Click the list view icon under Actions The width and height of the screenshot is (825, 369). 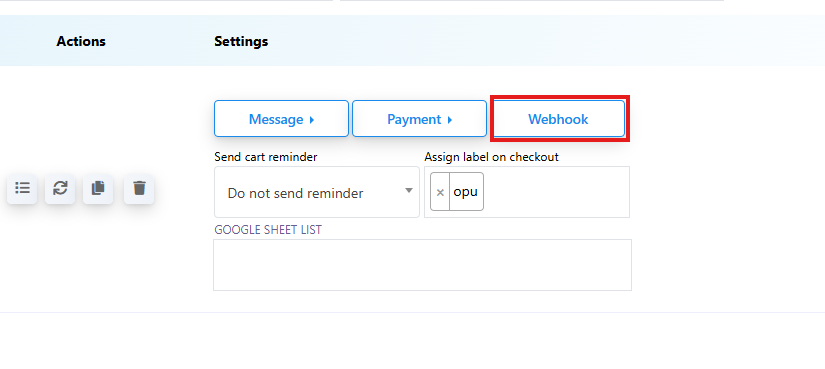22,188
